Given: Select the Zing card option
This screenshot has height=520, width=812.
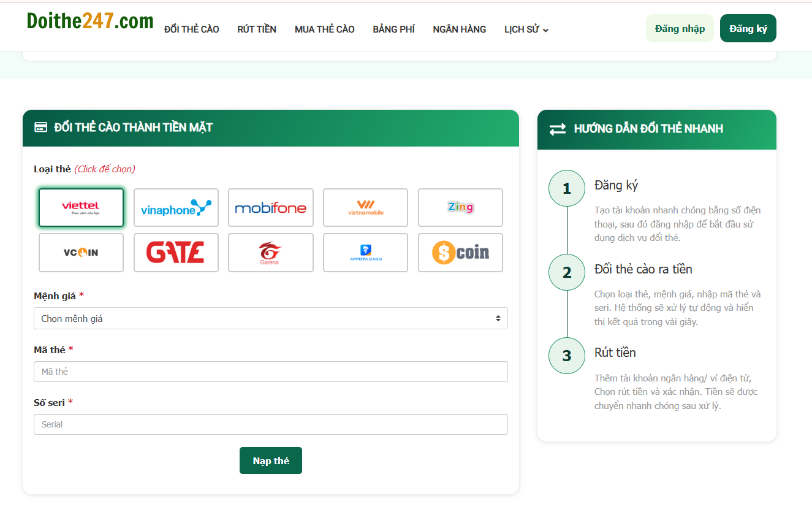Looking at the screenshot, I should [x=460, y=208].
